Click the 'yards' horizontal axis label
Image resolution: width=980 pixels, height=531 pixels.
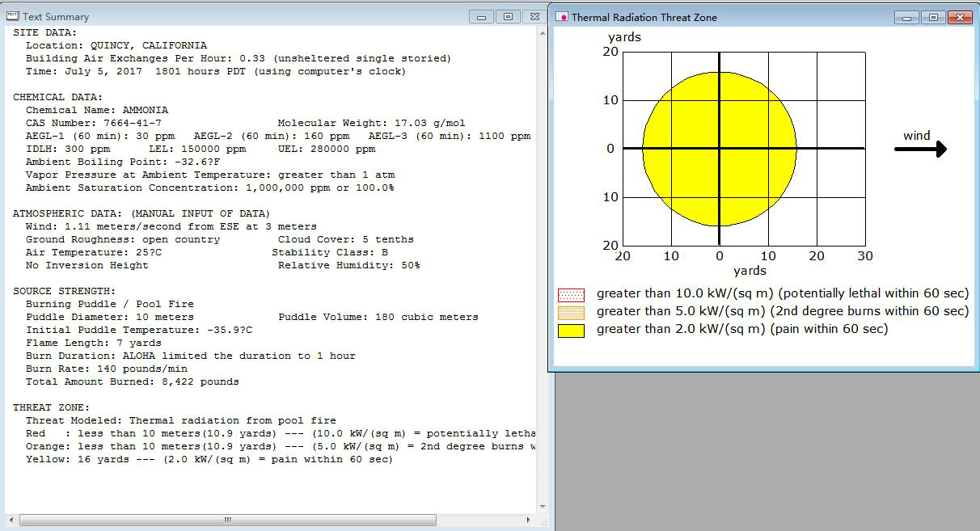pos(750,271)
